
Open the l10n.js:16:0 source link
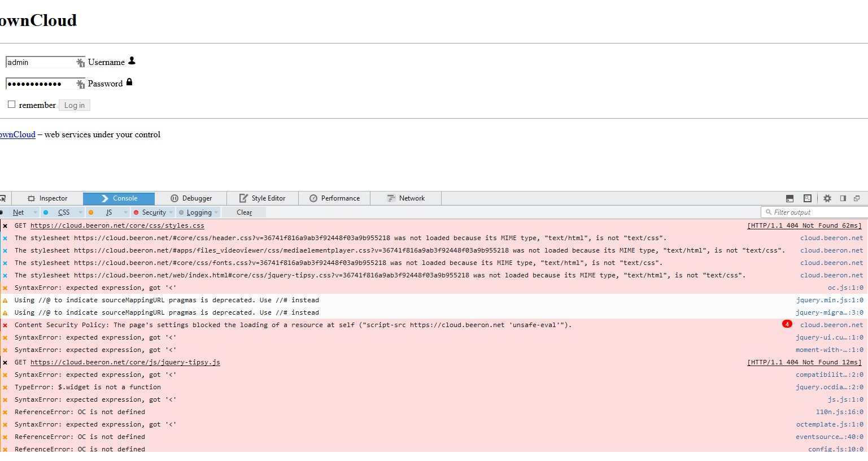840,412
